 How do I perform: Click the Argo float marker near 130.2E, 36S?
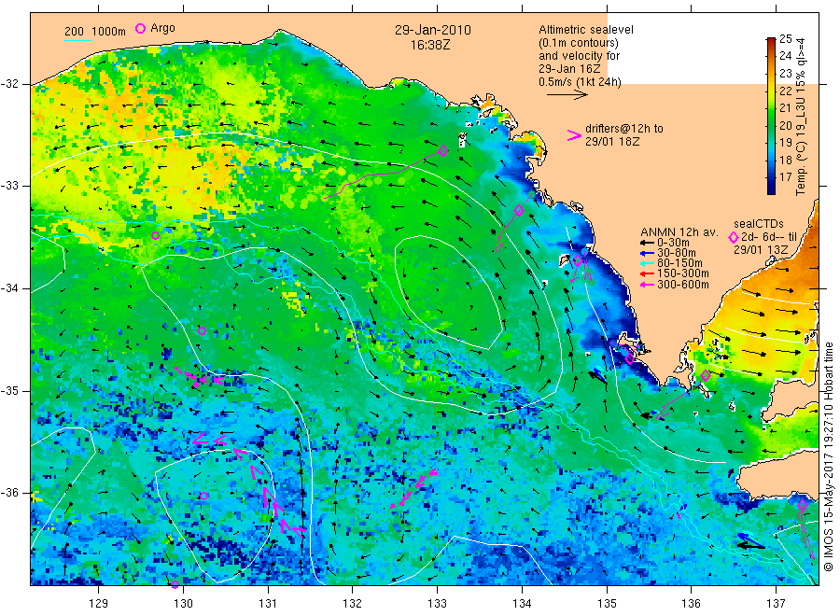coord(203,496)
